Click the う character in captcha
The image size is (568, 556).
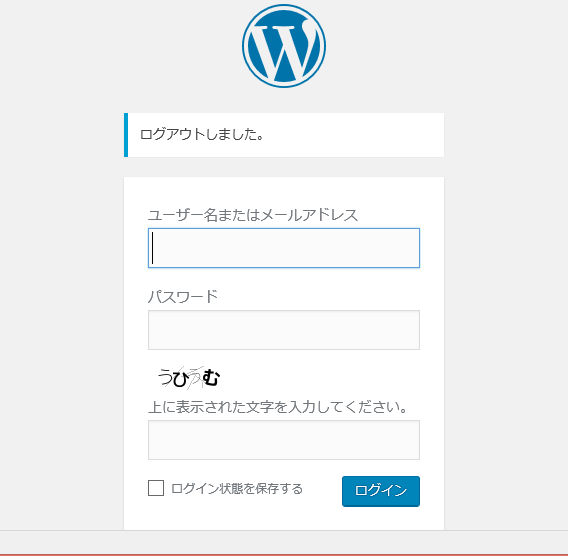point(165,377)
